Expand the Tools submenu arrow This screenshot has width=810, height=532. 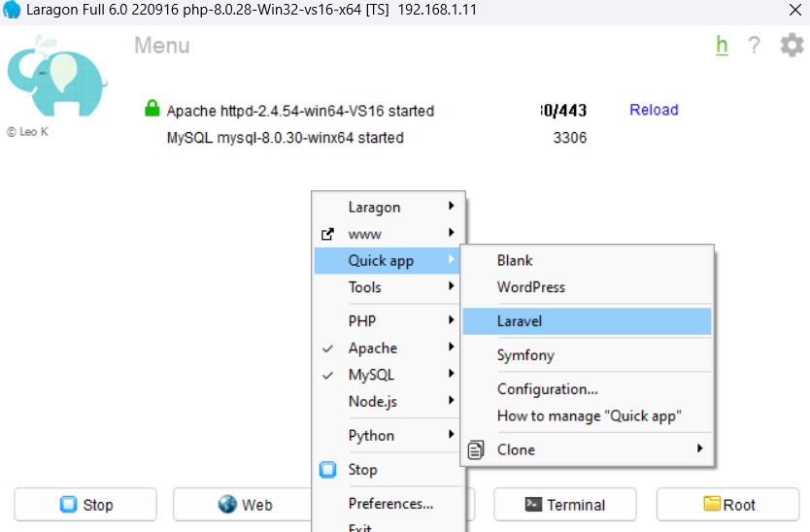click(451, 285)
